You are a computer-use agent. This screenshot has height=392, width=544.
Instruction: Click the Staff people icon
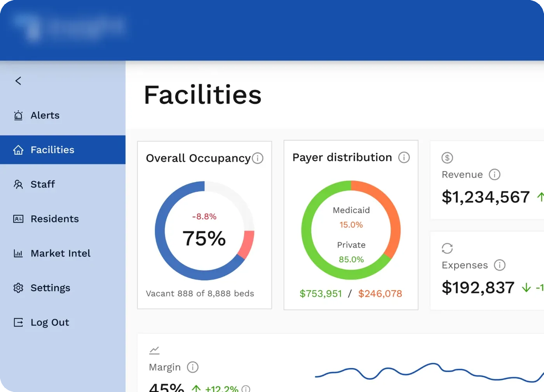(x=18, y=184)
